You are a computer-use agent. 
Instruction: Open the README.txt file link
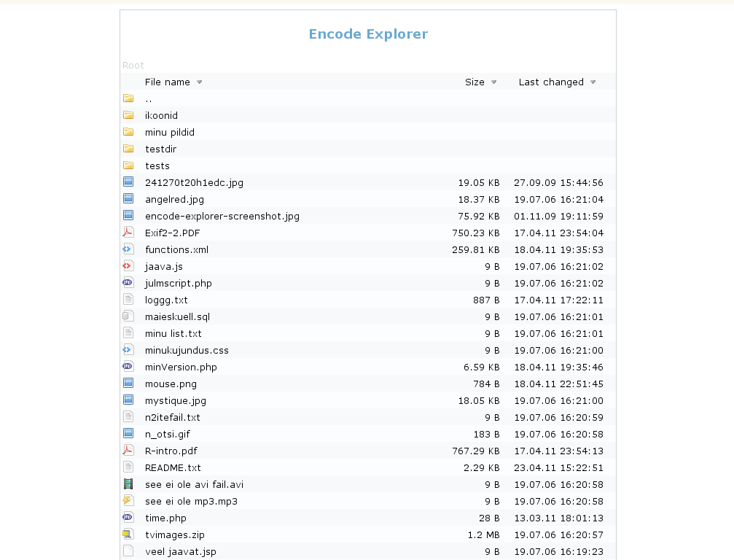[173, 467]
